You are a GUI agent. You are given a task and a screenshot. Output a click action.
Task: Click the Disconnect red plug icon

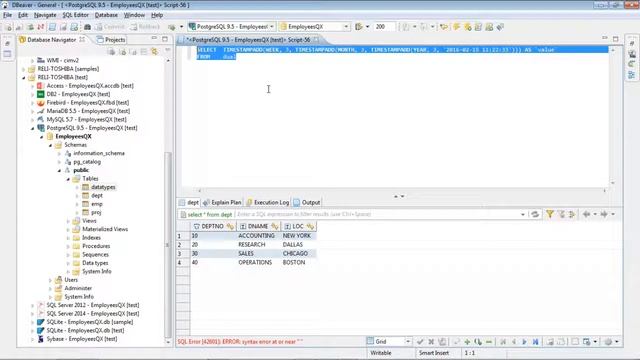tap(41, 27)
